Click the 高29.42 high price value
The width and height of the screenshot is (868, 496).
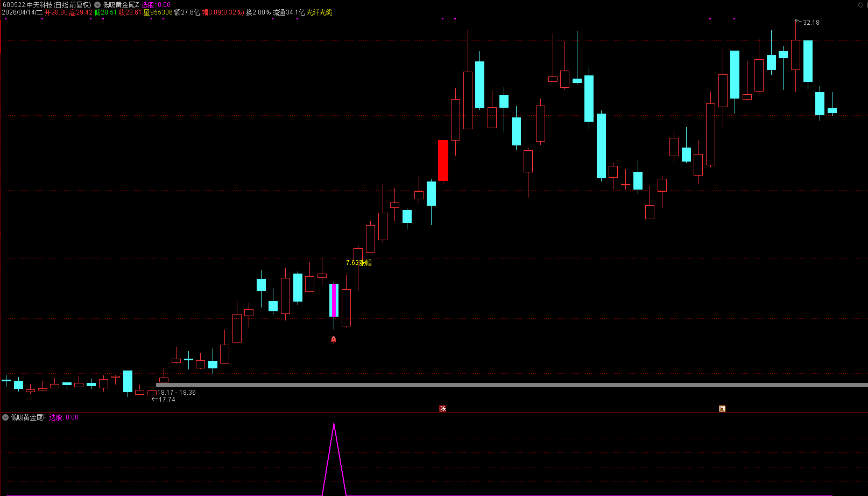pos(81,12)
